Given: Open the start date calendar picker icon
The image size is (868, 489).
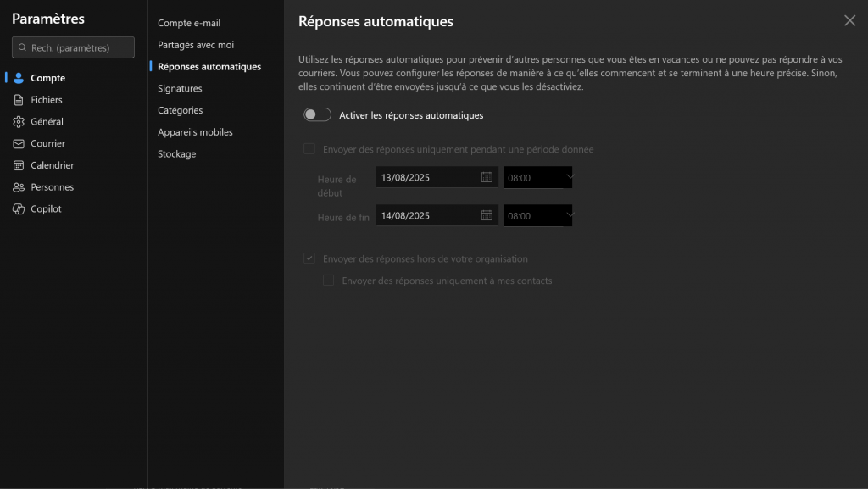Looking at the screenshot, I should (x=487, y=177).
